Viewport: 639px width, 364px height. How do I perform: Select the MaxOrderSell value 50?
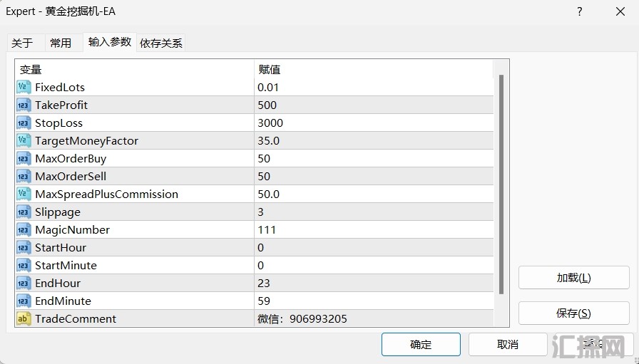click(x=264, y=176)
